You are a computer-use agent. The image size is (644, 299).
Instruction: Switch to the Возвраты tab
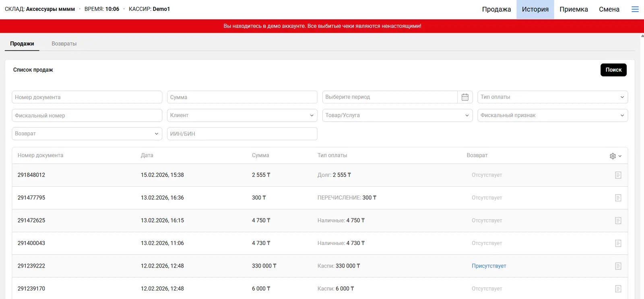[x=64, y=44]
